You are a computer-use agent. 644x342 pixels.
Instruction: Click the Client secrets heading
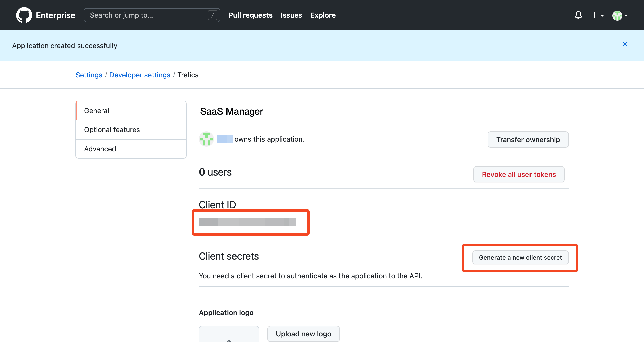click(x=229, y=256)
